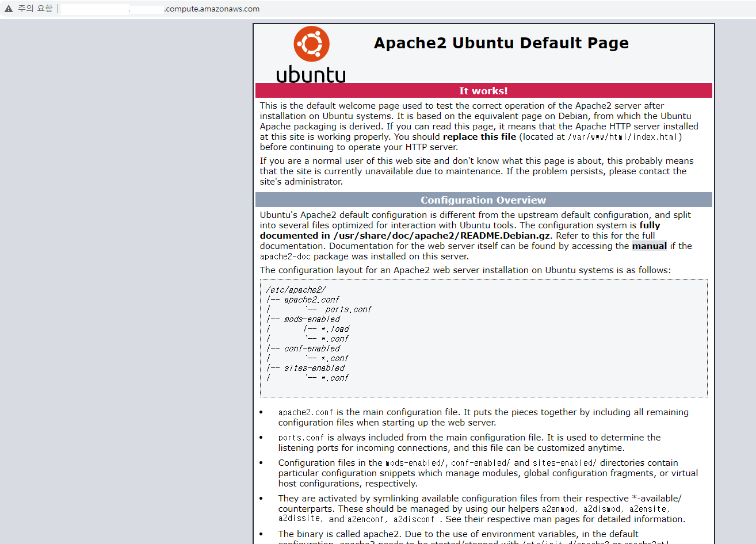Image resolution: width=756 pixels, height=544 pixels.
Task: Click the Korean "주의 요함" security label
Action: pyautogui.click(x=35, y=9)
